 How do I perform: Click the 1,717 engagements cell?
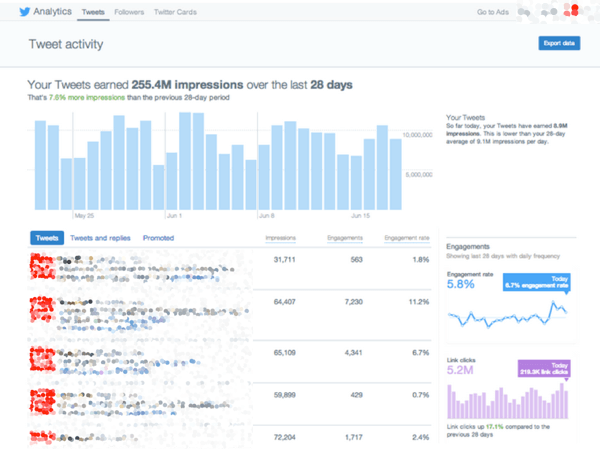pos(354,437)
